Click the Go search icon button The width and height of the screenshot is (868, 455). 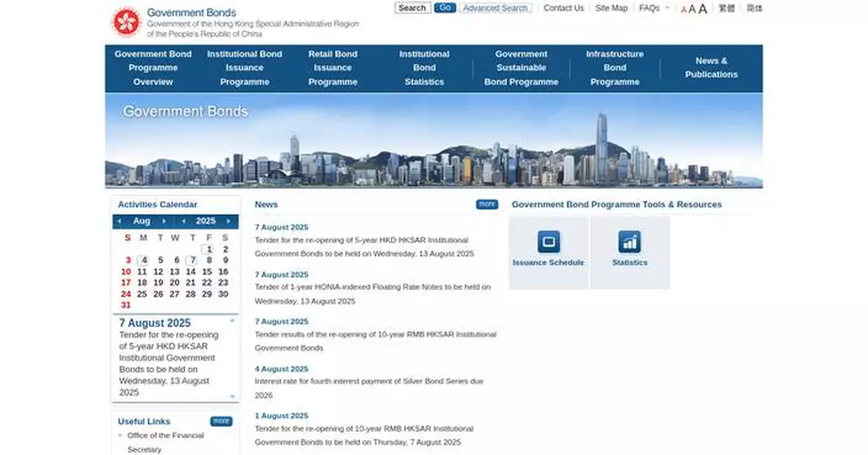pos(445,7)
